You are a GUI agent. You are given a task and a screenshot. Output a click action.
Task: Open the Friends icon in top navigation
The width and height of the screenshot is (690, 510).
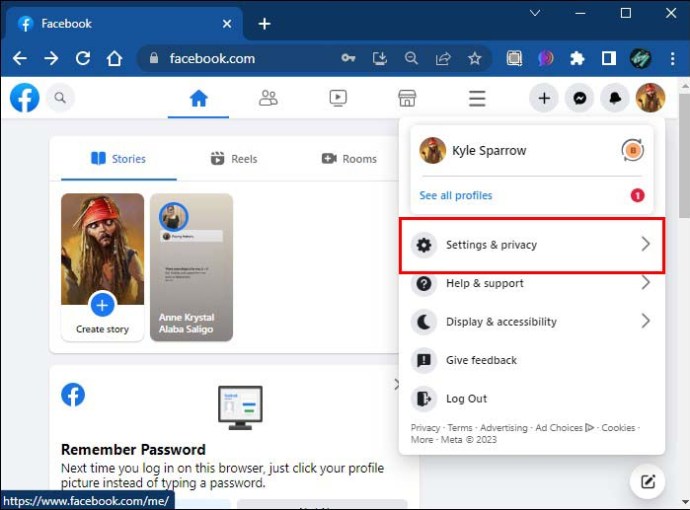click(x=268, y=98)
